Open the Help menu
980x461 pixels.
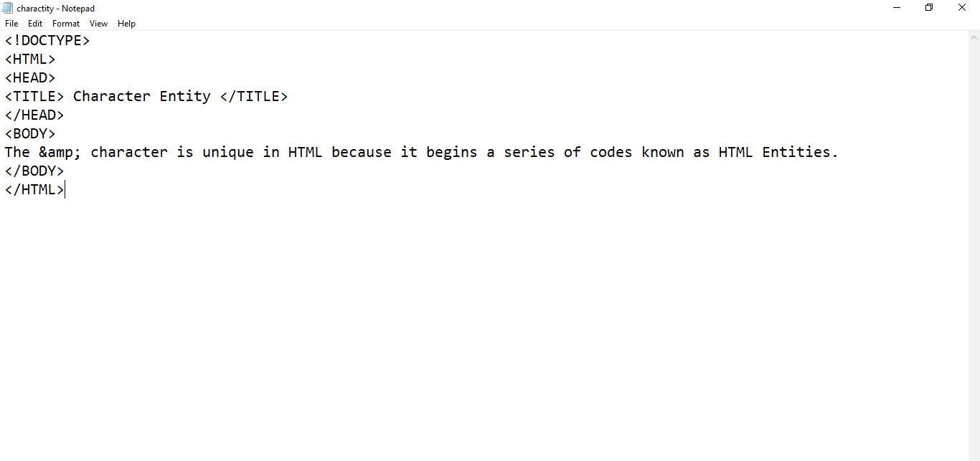[127, 24]
